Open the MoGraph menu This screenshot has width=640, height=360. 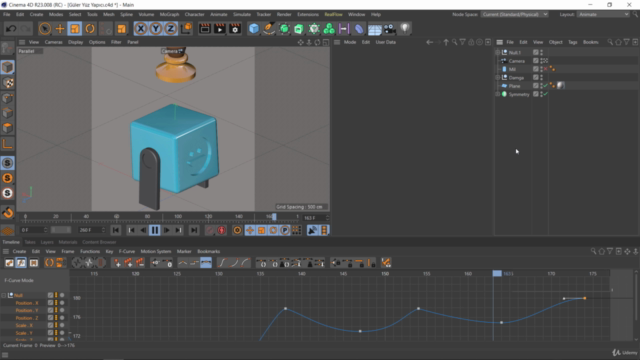coord(169,14)
